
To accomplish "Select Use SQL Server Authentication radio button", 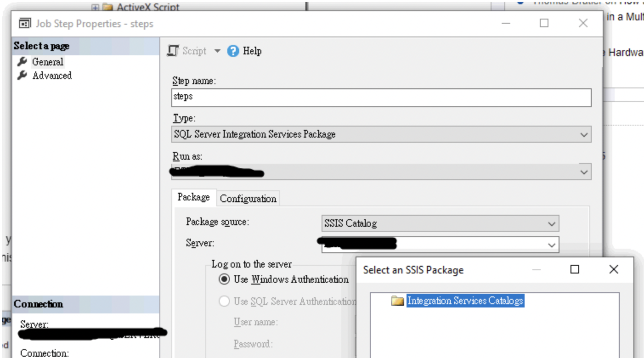I will click(224, 301).
